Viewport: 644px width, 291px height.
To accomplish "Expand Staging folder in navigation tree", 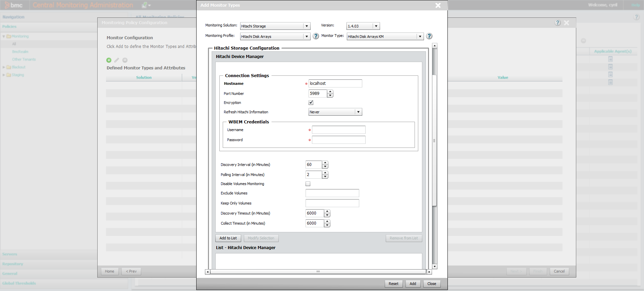I will tap(4, 75).
